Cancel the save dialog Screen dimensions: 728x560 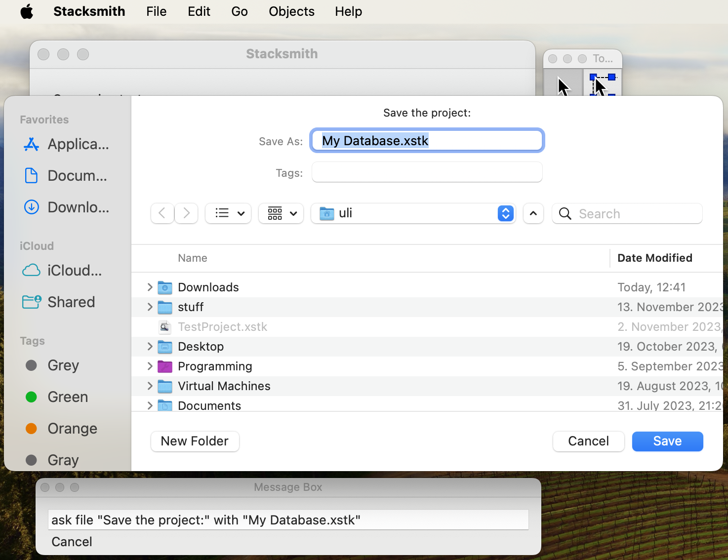(x=588, y=441)
